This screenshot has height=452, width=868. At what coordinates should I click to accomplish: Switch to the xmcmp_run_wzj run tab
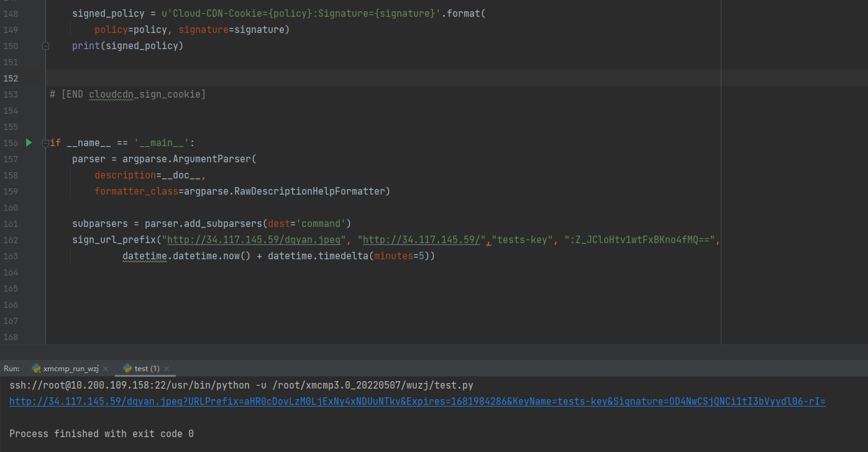70,369
